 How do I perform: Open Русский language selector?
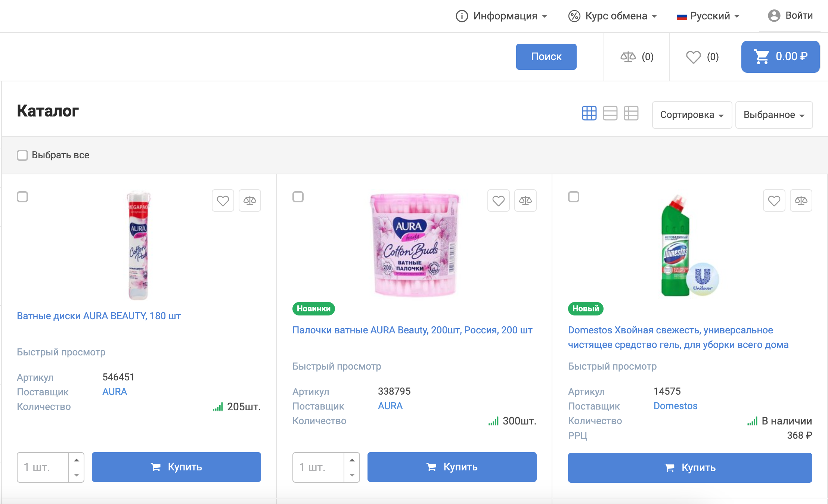click(708, 16)
